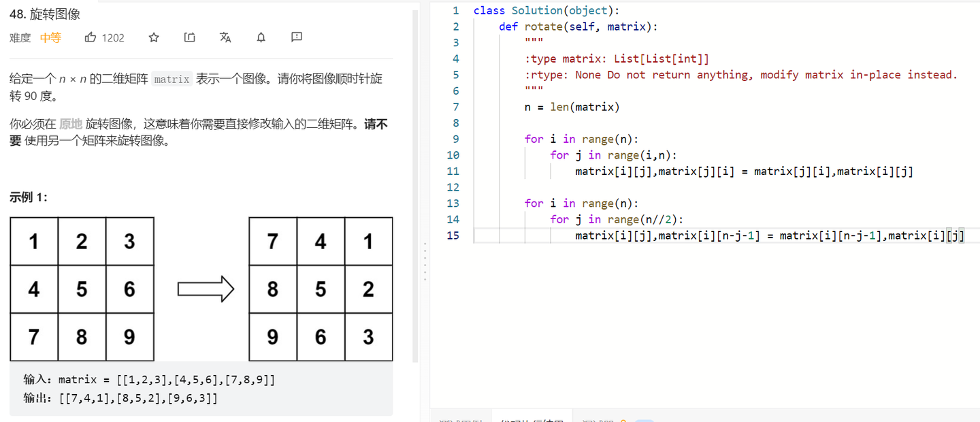Click the translate (文A) icon

click(x=225, y=37)
